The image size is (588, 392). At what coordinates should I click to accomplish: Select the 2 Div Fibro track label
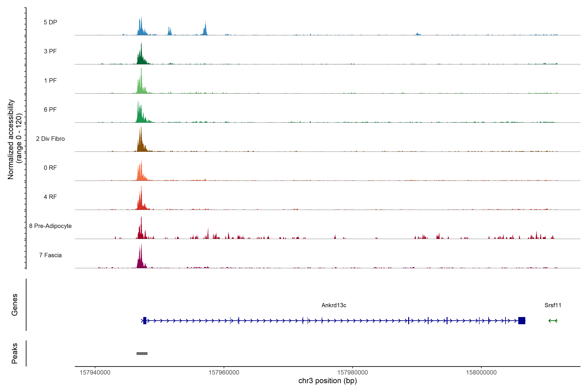50,139
